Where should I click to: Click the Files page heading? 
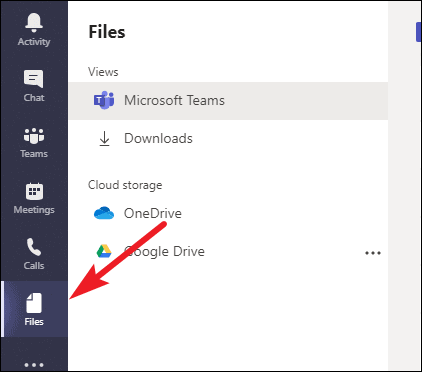click(107, 32)
